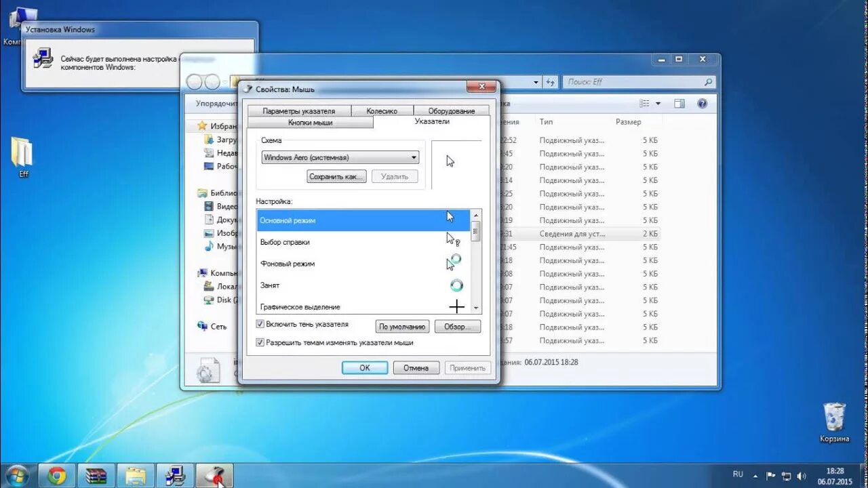This screenshot has height=488, width=868.
Task: Select Занят pointer row
Action: click(363, 285)
